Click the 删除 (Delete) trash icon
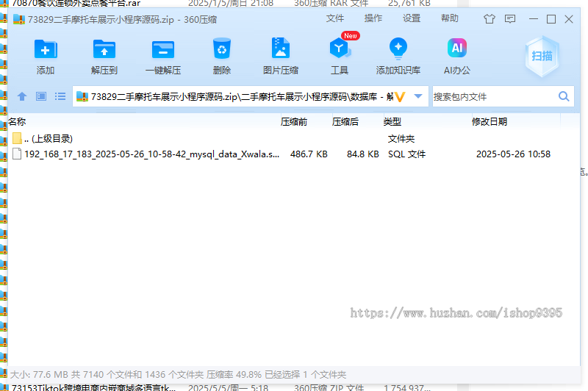Image resolution: width=588 pixels, height=391 pixels. (x=222, y=49)
